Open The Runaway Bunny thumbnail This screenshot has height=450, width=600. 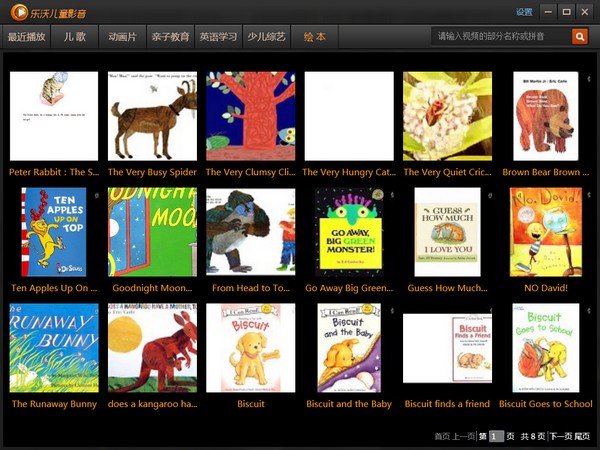(54, 348)
